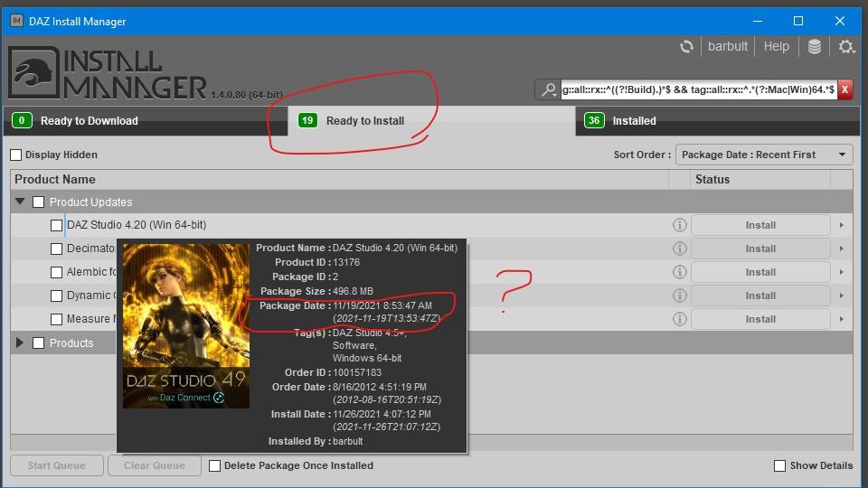Check the Dynamic row checkbox
The width and height of the screenshot is (868, 488).
click(56, 296)
